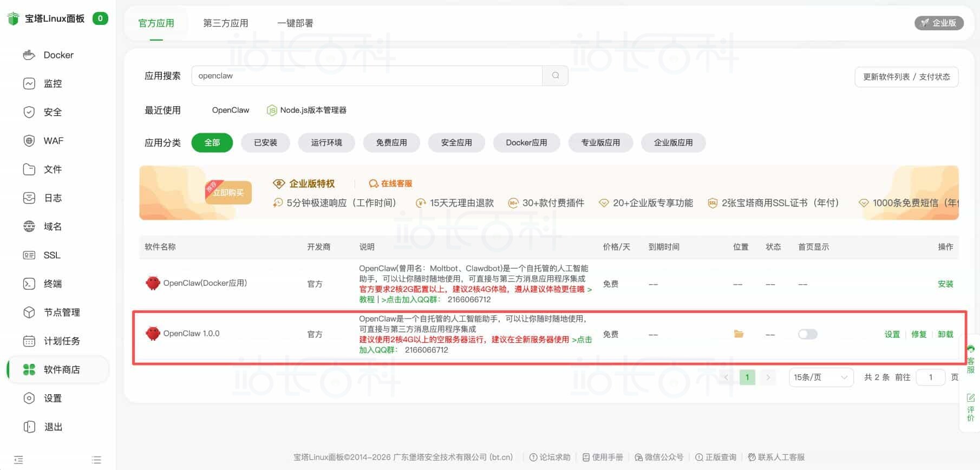Viewport: 980px width, 470px height.
Task: Open 论坛求助 footer link
Action: (x=550, y=457)
